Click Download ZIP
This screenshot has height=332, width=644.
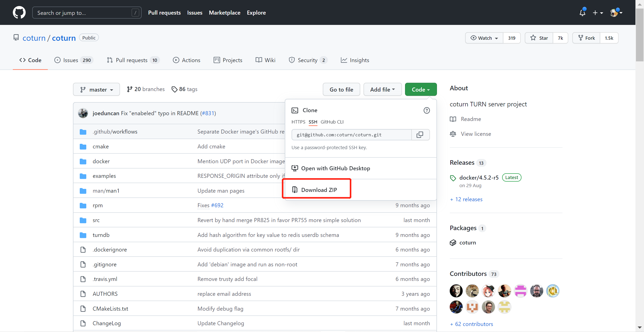coord(319,190)
